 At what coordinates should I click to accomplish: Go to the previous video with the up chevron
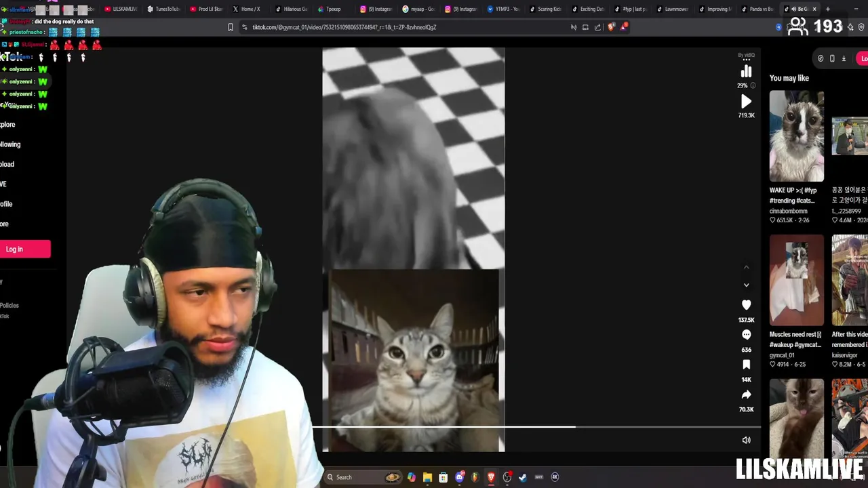(746, 267)
